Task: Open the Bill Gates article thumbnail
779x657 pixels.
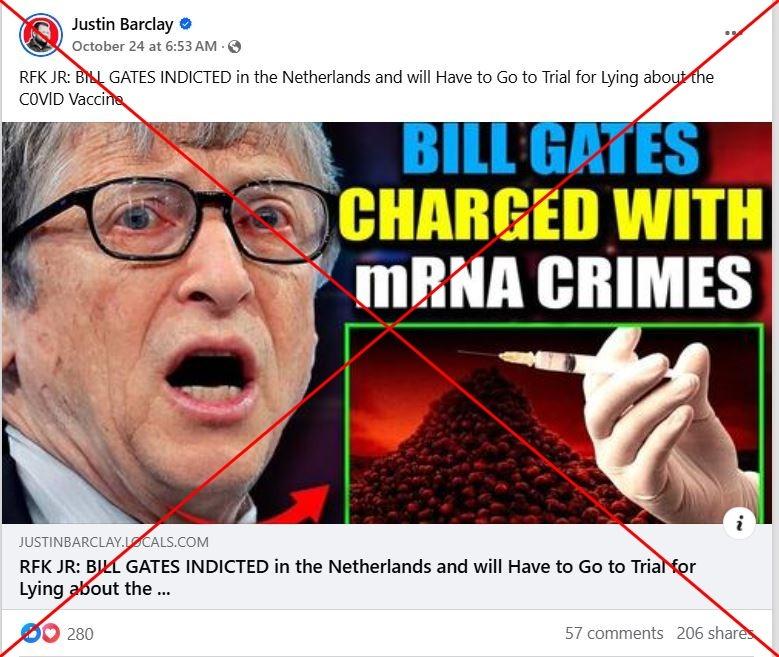Action: click(x=387, y=323)
